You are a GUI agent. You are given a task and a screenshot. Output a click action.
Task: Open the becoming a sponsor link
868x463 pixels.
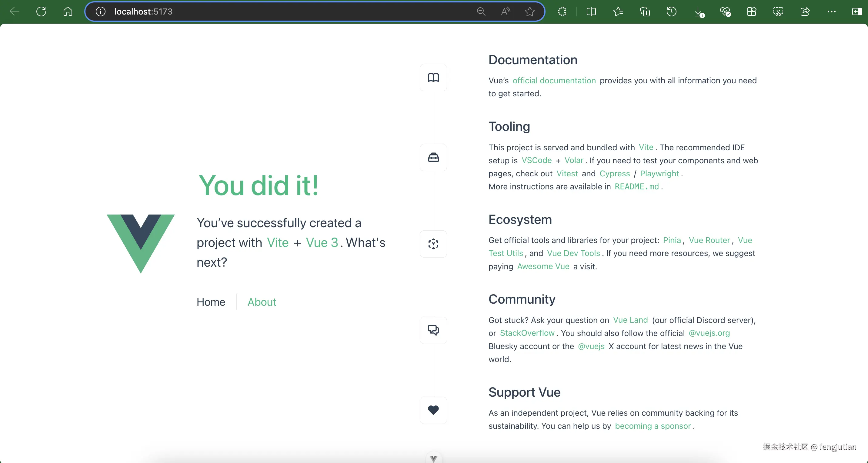[x=653, y=426]
